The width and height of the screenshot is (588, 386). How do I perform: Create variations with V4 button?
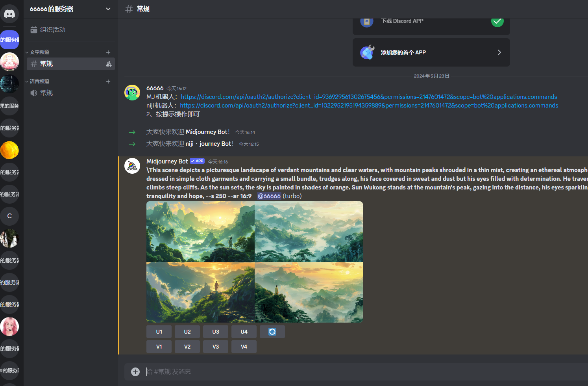tap(244, 347)
